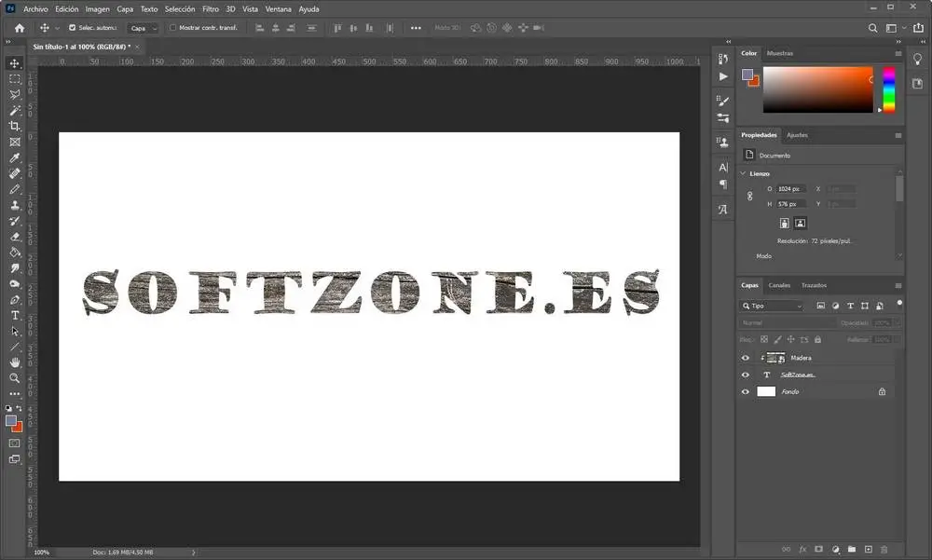
Task: Select the Crop tool
Action: tap(15, 126)
